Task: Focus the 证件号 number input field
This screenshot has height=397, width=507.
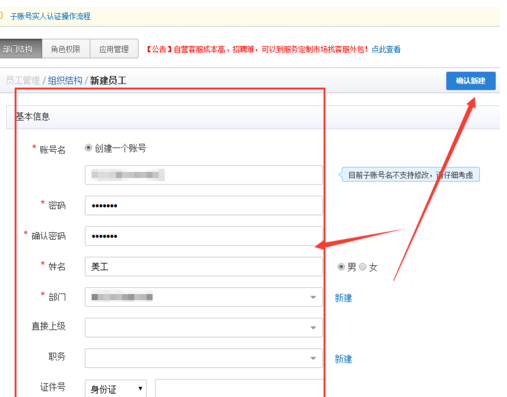Action: (x=239, y=388)
